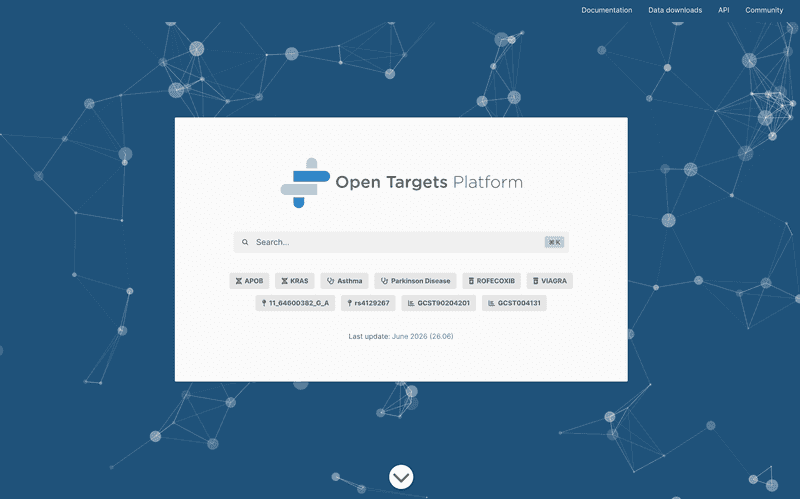Viewport: 800px width, 499px height.
Task: Select the APOB target suggestion
Action: tap(249, 281)
